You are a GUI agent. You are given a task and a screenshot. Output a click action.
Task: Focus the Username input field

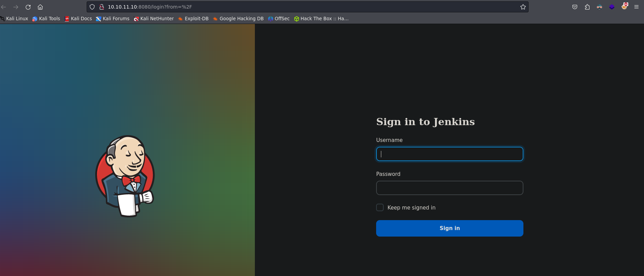pos(449,154)
